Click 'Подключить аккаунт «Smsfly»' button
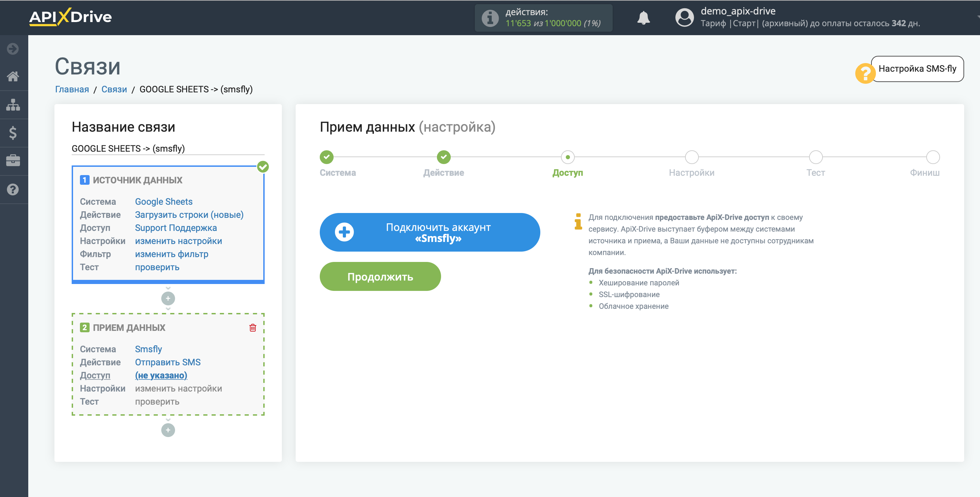This screenshot has height=497, width=980. coord(429,232)
